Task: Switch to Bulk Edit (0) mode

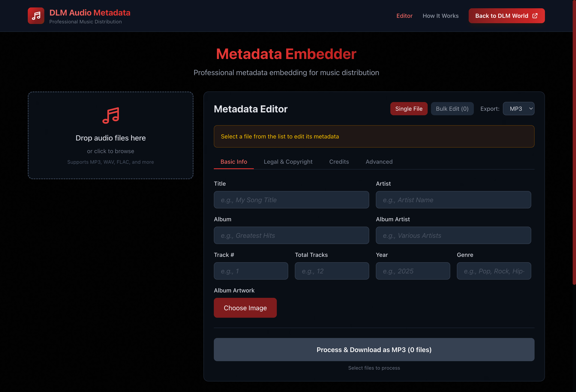Action: pos(452,109)
